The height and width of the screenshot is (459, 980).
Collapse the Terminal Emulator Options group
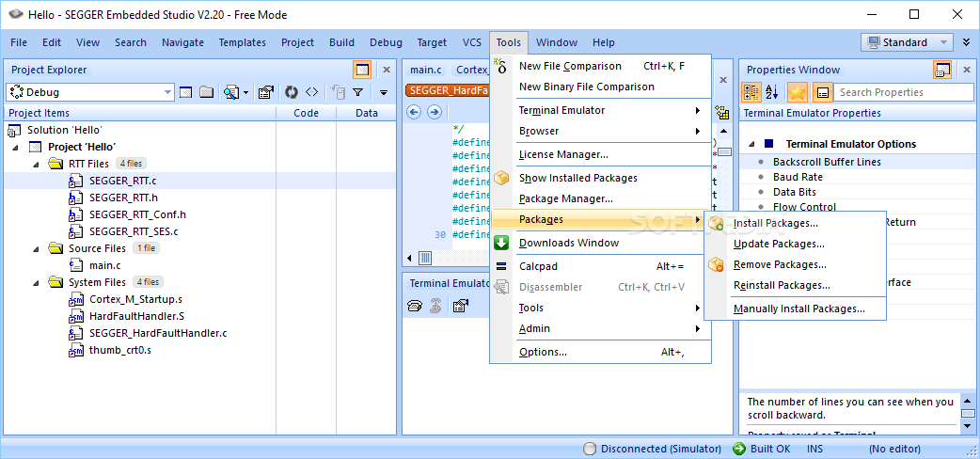[751, 145]
